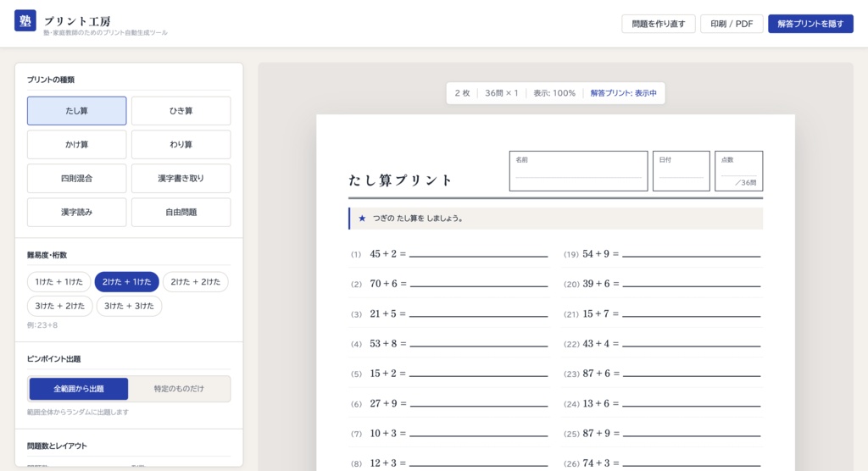Screen dimensions: 868x471
Task: Click problem (7) 10 + 3 =
Action: click(449, 434)
